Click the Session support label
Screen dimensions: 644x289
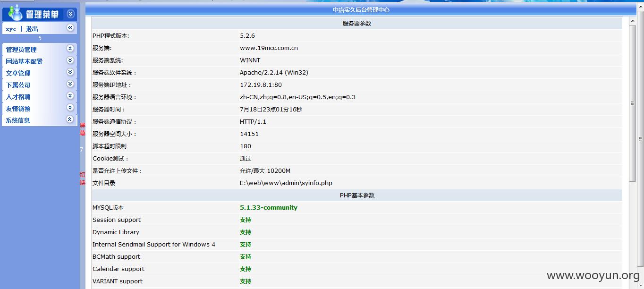coord(117,220)
